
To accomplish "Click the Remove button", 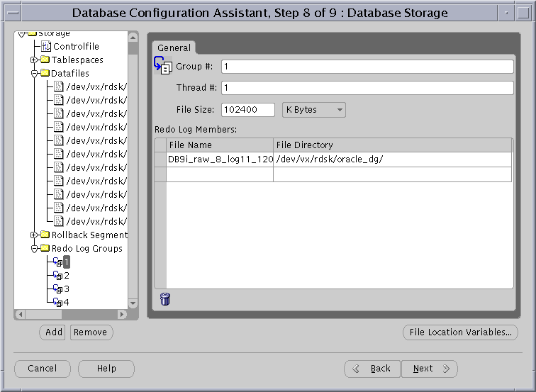I will (x=90, y=332).
